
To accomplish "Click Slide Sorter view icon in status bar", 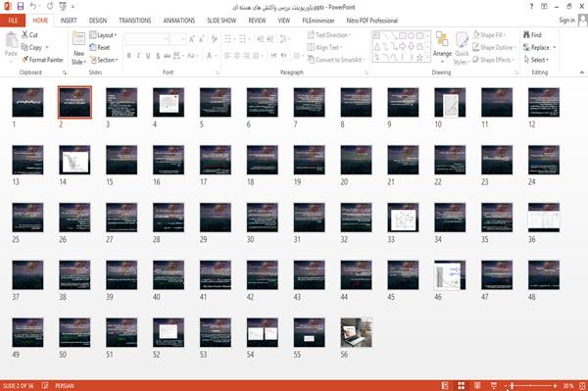I will (462, 385).
